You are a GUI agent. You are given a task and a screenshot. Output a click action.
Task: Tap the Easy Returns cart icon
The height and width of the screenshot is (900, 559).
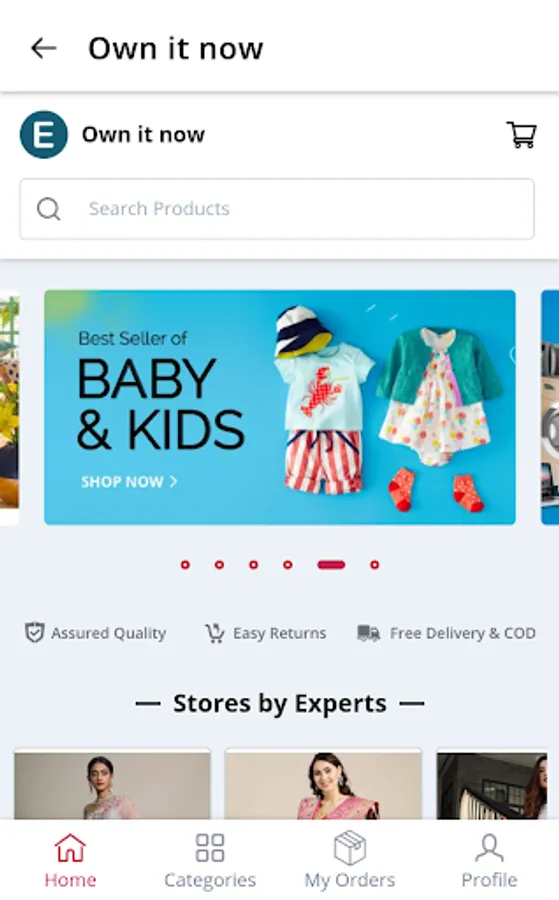(215, 633)
